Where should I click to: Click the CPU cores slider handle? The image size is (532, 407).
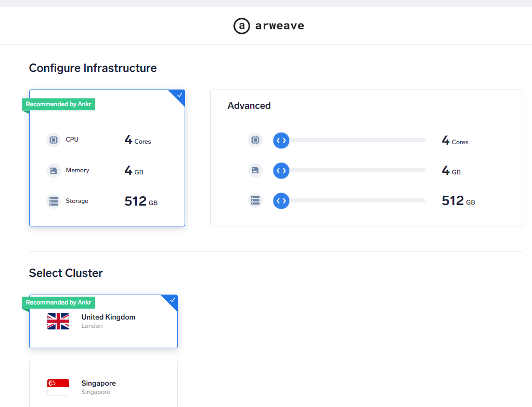point(281,141)
